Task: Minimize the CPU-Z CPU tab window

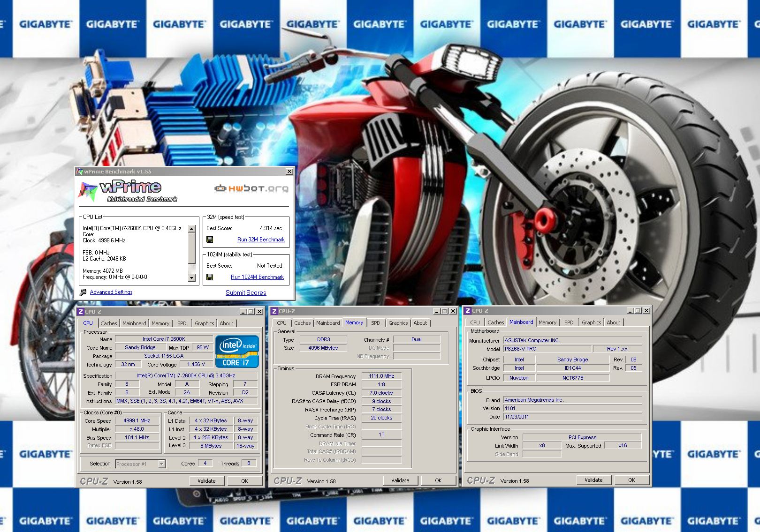Action: (243, 312)
